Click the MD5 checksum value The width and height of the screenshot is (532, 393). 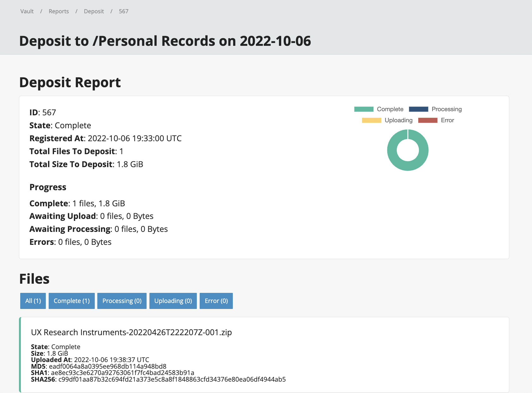click(x=107, y=366)
